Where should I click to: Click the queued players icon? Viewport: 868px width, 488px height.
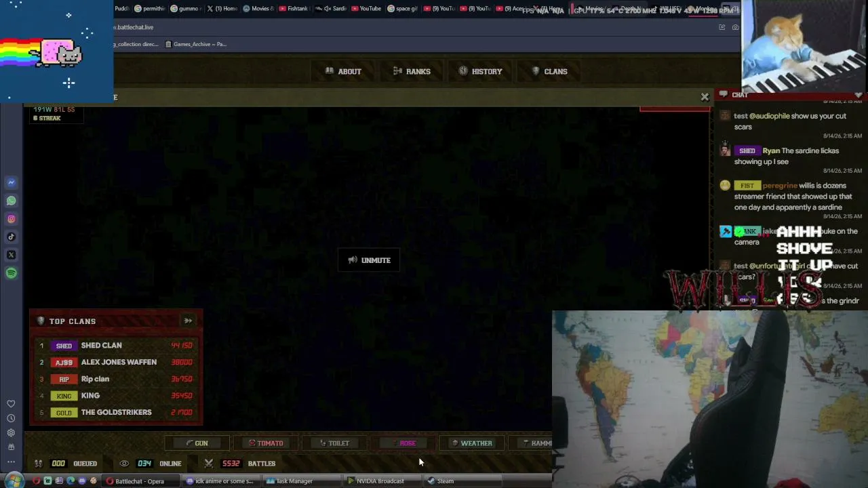[x=39, y=464]
